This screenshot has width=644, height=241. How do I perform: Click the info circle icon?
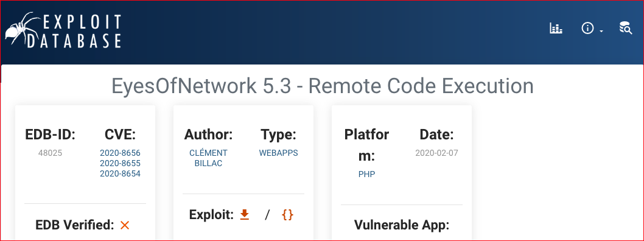[x=588, y=29]
